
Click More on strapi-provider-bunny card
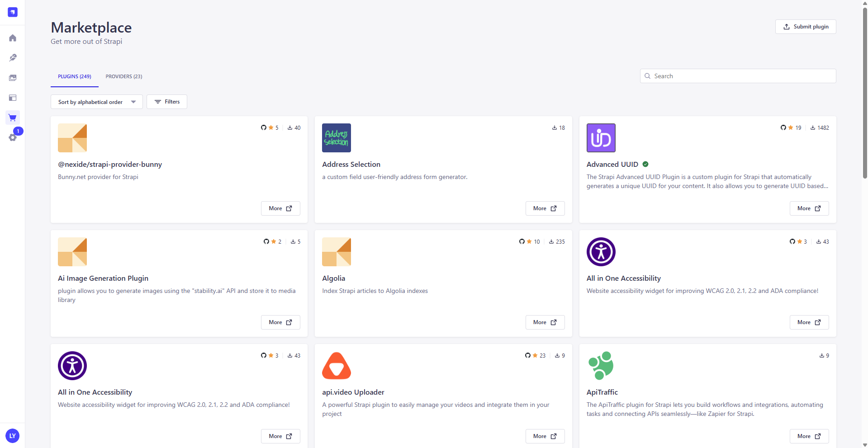(x=280, y=208)
